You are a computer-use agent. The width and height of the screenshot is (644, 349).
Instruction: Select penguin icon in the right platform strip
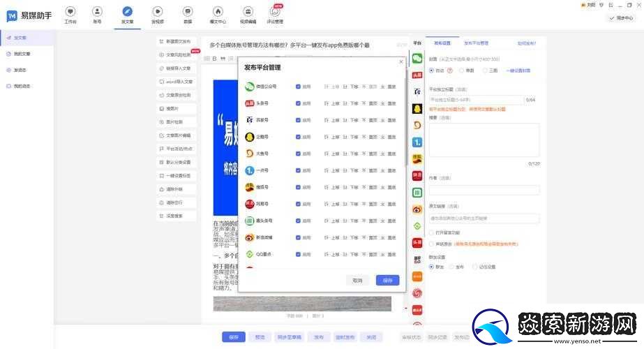(x=417, y=108)
